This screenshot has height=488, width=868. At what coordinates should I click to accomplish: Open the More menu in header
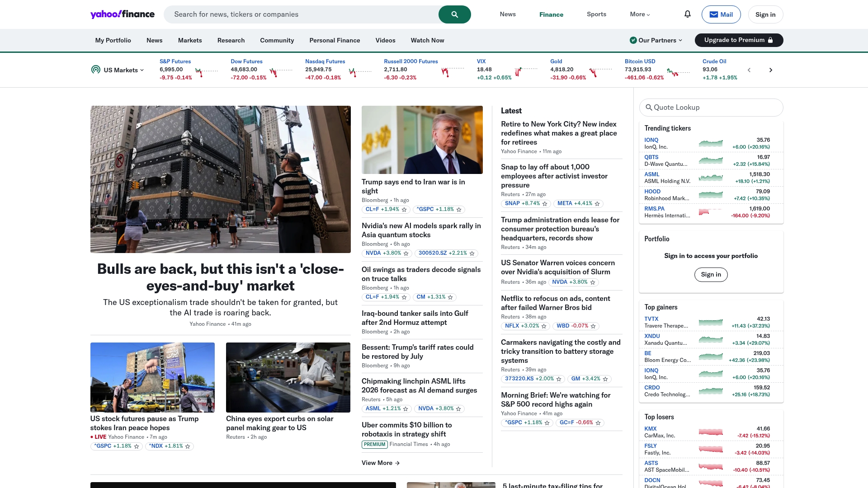click(640, 14)
